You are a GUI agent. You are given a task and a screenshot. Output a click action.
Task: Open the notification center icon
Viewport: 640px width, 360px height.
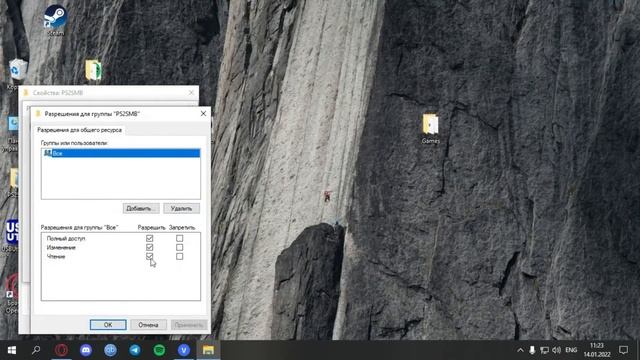tap(623, 350)
